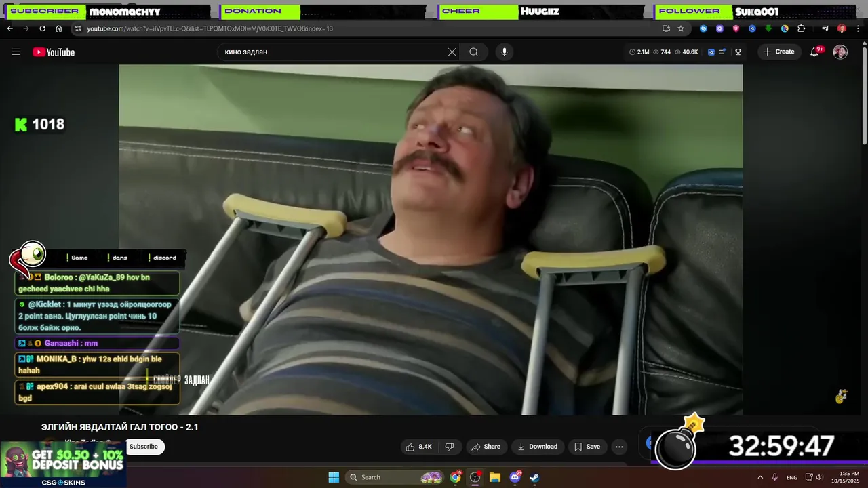The height and width of the screenshot is (488, 868).
Task: Open the Shazam browser extension
Action: 703,28
